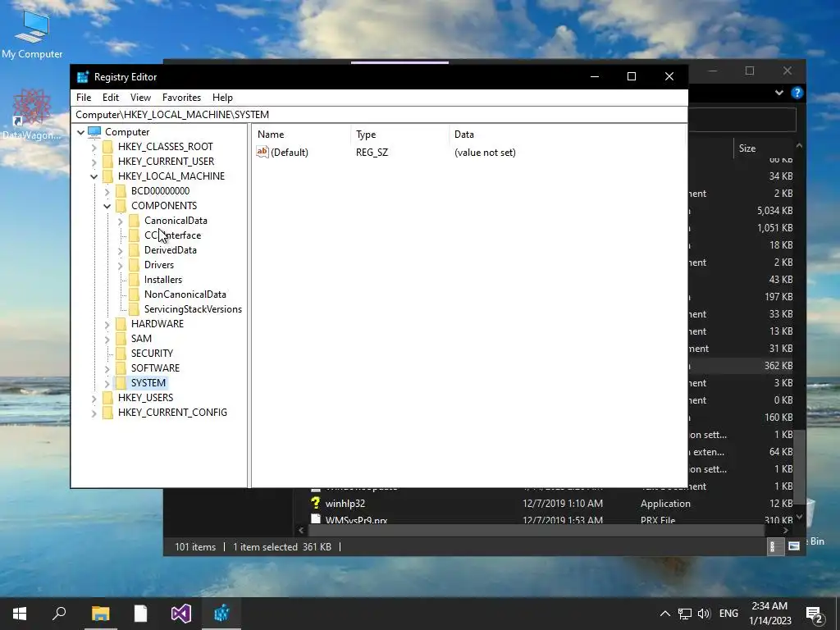Open My Computer desktop icon
Screen dimensions: 840x630
pos(32,34)
